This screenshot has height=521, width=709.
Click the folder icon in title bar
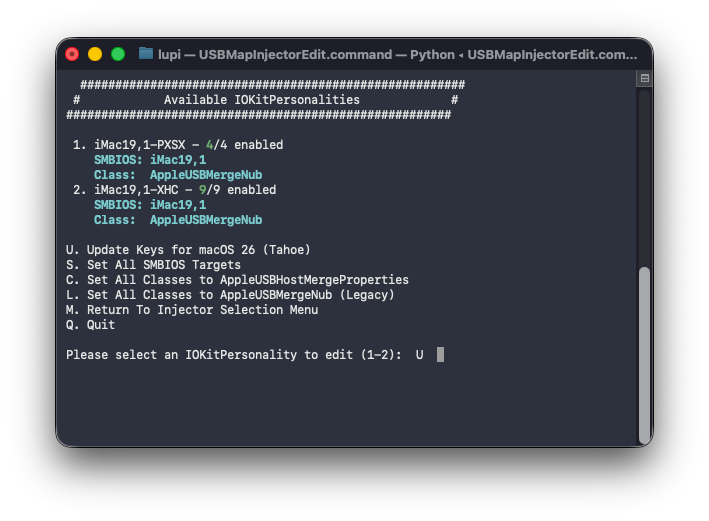point(146,54)
